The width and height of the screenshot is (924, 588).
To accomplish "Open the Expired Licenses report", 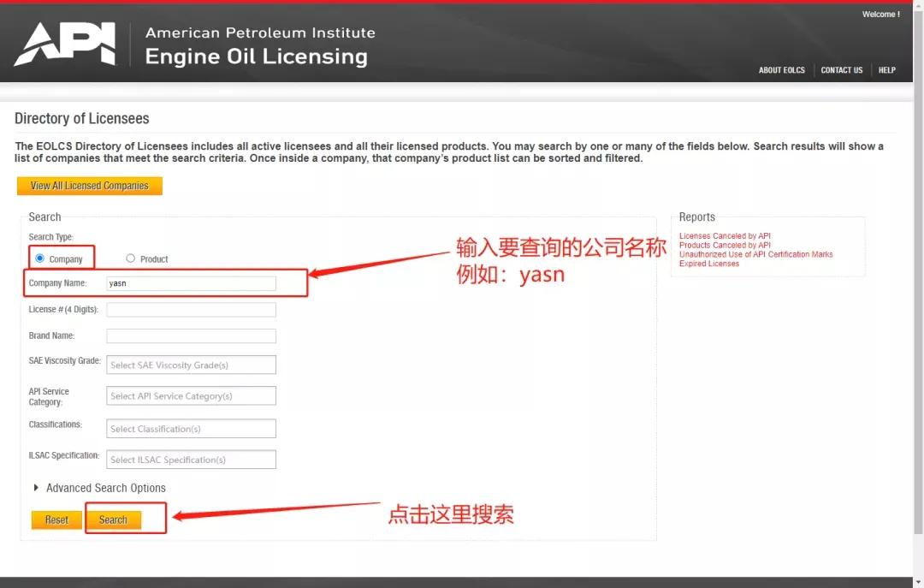I will pyautogui.click(x=708, y=263).
